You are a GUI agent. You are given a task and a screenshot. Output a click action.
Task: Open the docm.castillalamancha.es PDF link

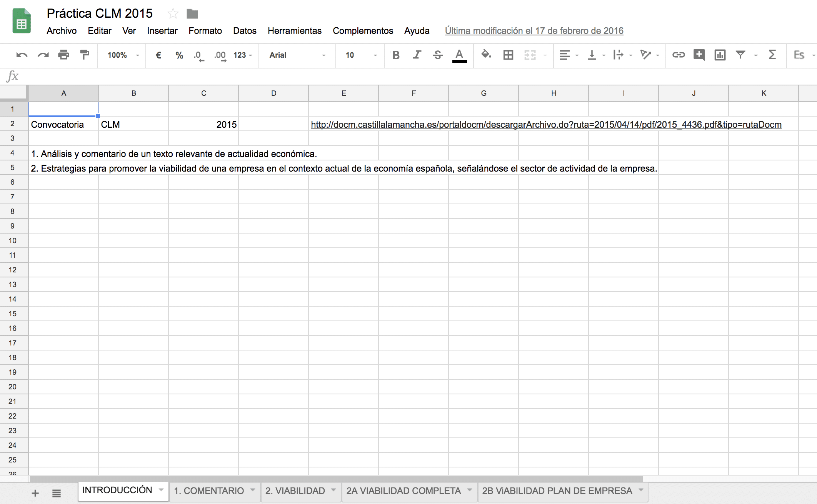(x=546, y=125)
